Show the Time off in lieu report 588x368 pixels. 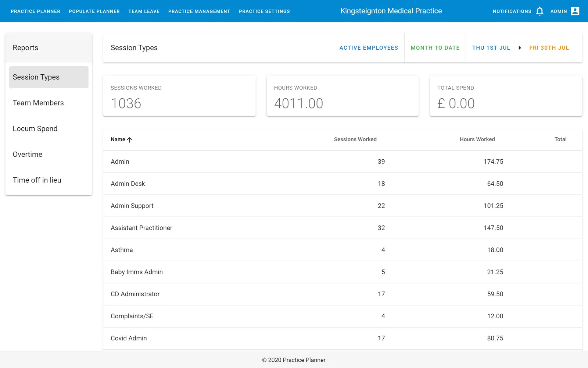tap(37, 180)
